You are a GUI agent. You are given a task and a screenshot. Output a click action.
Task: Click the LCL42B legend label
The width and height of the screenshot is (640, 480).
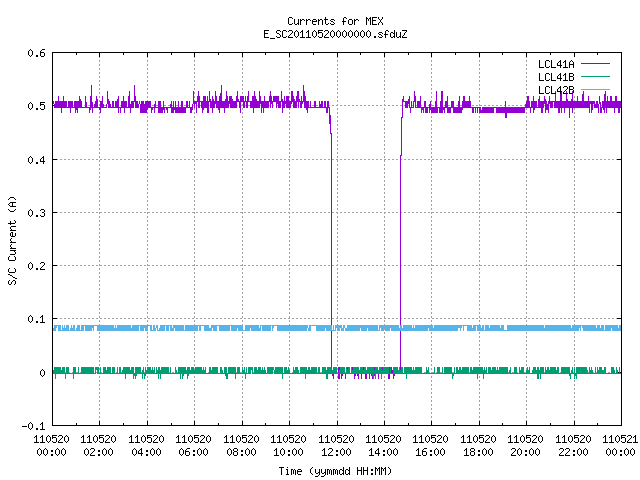[556, 90]
